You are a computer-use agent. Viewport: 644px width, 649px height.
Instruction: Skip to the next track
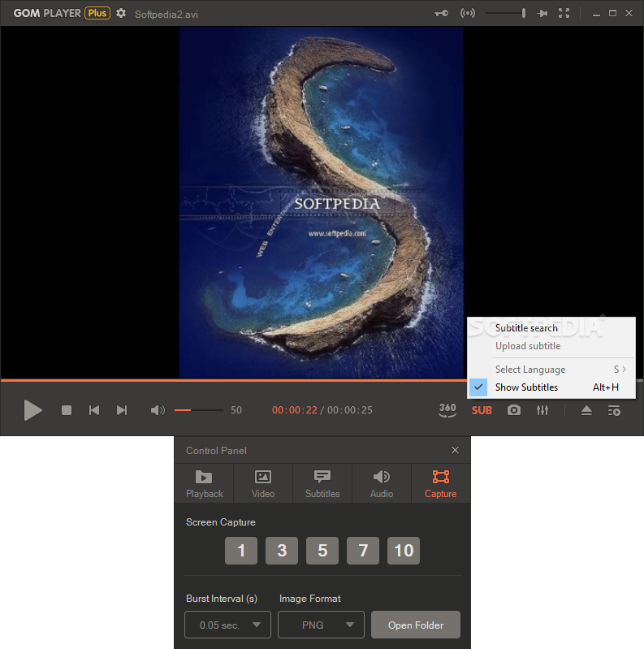[x=122, y=410]
